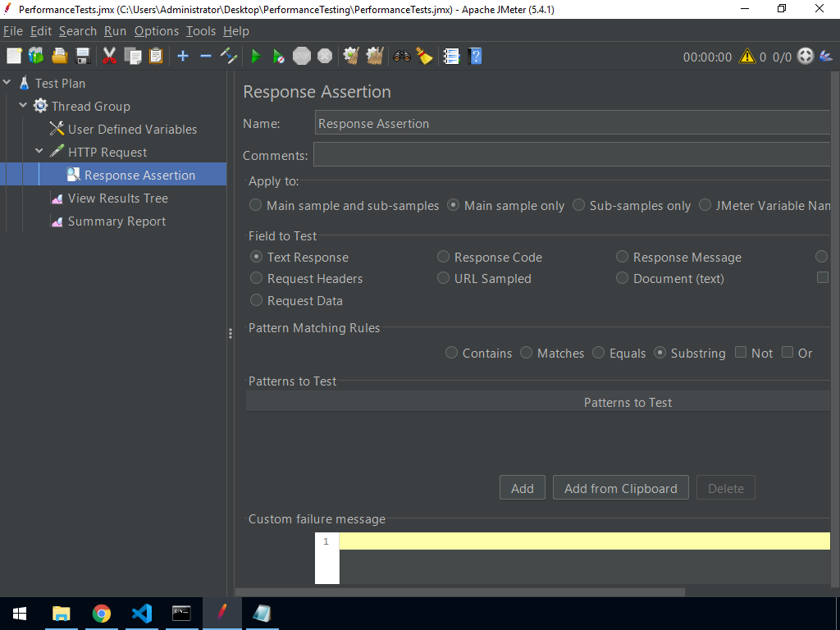This screenshot has height=630, width=840.
Task: Click the Name input field for Response Assertion
Action: click(x=574, y=123)
